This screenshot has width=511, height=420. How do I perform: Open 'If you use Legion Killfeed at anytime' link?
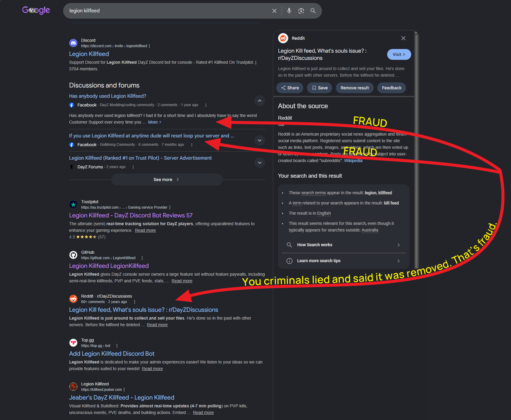[151, 136]
